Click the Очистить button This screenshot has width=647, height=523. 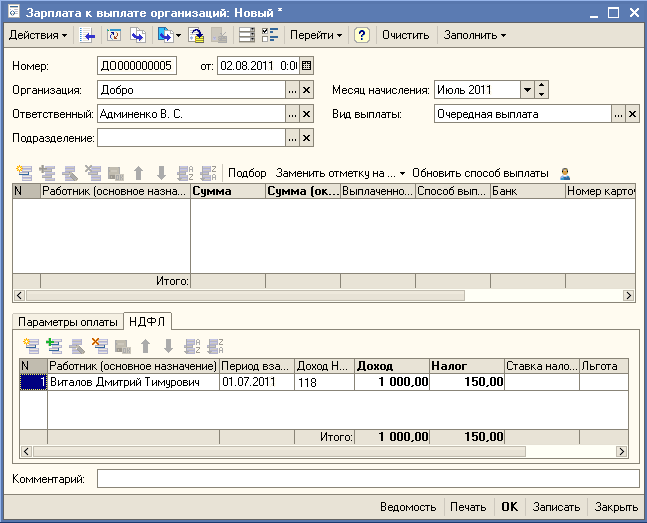[x=405, y=35]
